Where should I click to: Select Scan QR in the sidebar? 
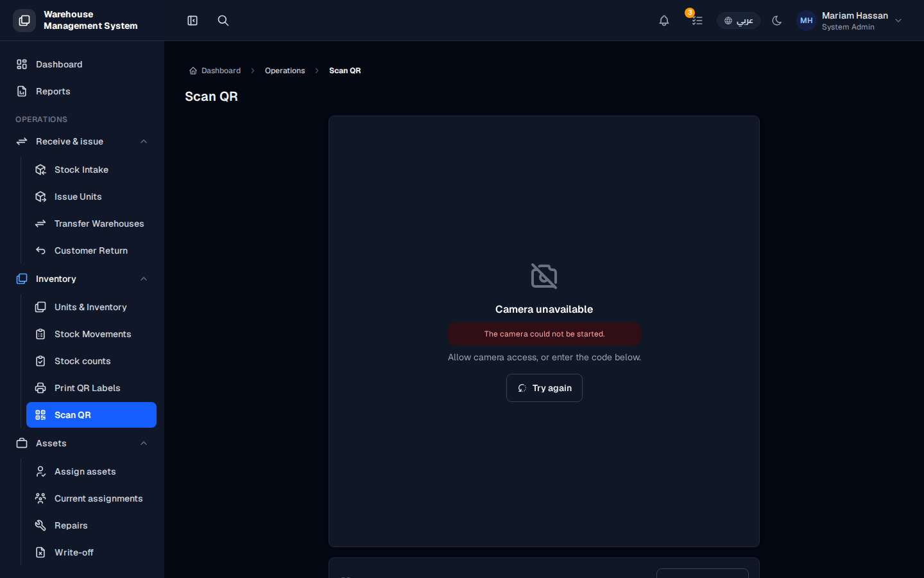[91, 415]
